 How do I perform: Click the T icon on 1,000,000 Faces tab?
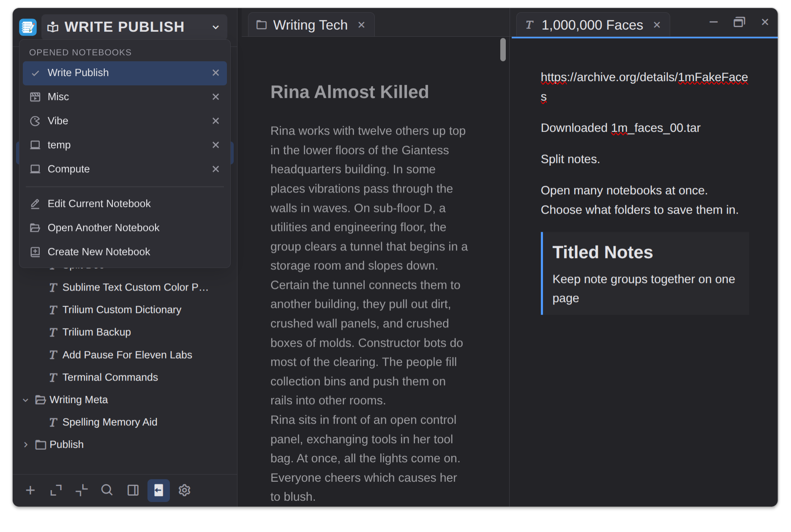click(529, 25)
